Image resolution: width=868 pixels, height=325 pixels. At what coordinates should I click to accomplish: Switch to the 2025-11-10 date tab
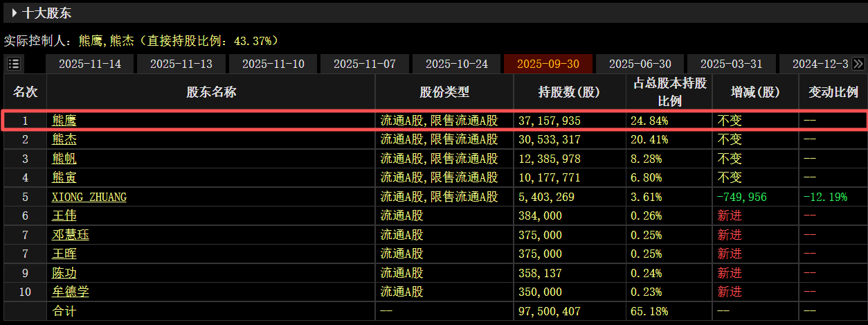pos(273,64)
